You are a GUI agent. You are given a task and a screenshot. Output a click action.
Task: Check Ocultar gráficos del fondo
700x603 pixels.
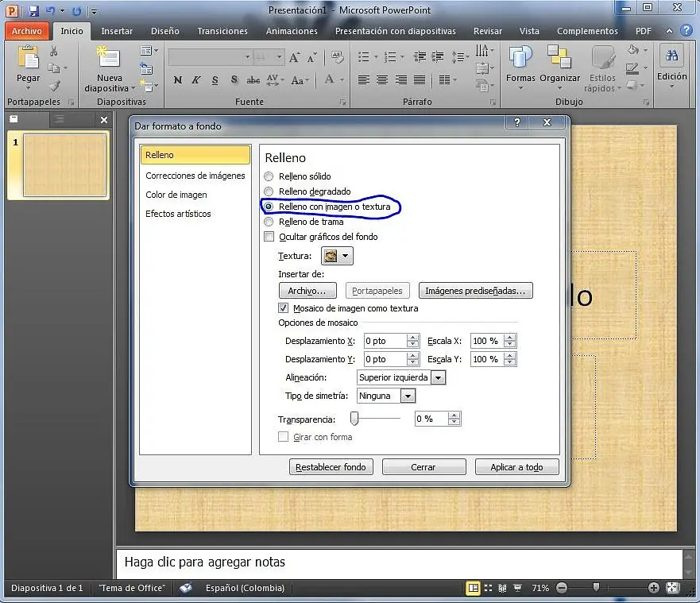coord(269,237)
